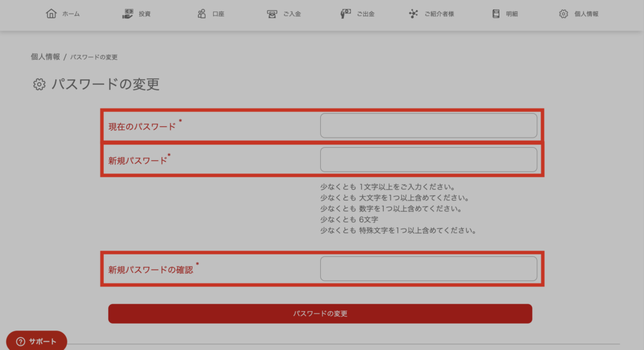
Task: Click the gear icon beside the page title
Action: point(39,85)
